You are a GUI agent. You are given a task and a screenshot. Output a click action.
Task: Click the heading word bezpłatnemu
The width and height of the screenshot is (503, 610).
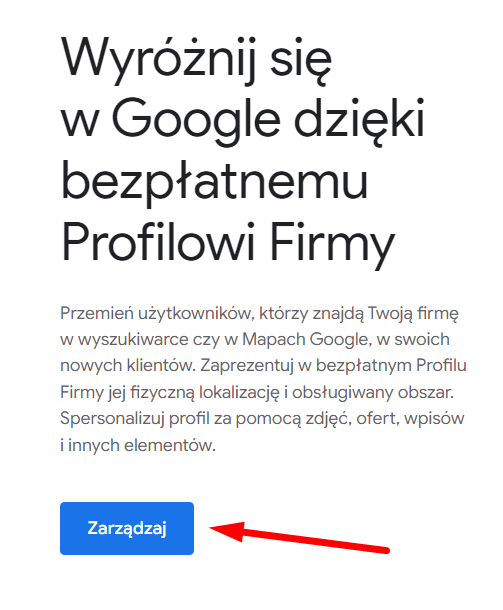214,182
